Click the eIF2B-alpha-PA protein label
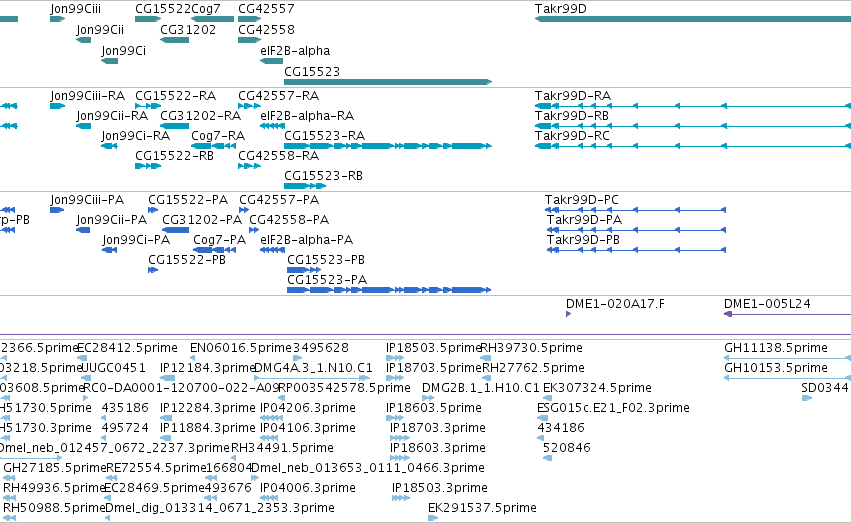 pos(306,239)
